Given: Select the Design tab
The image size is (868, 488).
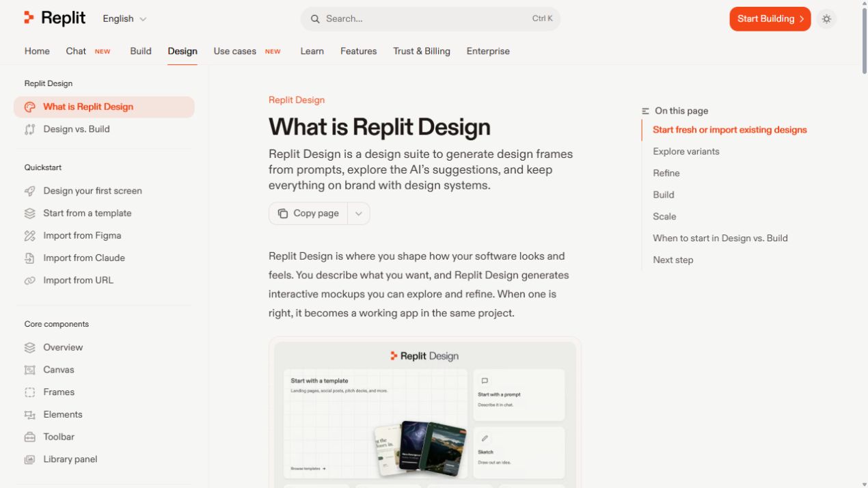Looking at the screenshot, I should (x=182, y=51).
